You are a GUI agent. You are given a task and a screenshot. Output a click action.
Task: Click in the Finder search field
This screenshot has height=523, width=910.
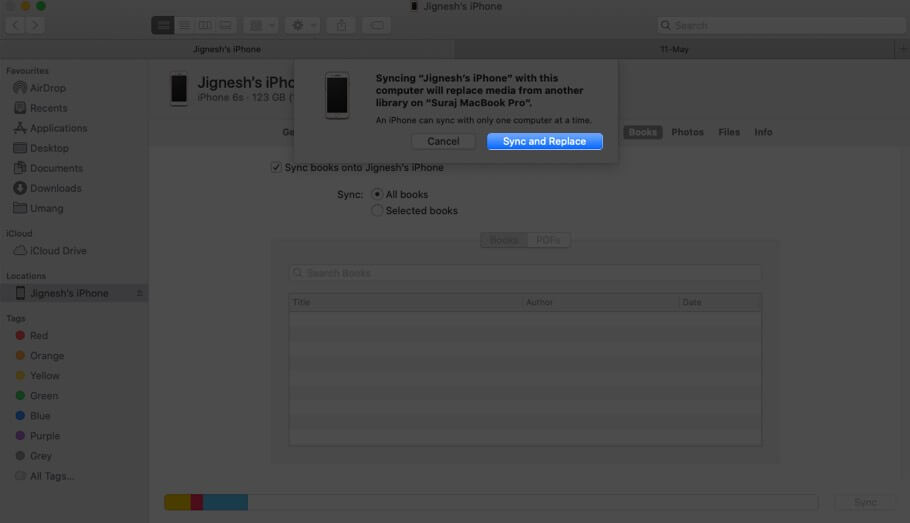781,26
